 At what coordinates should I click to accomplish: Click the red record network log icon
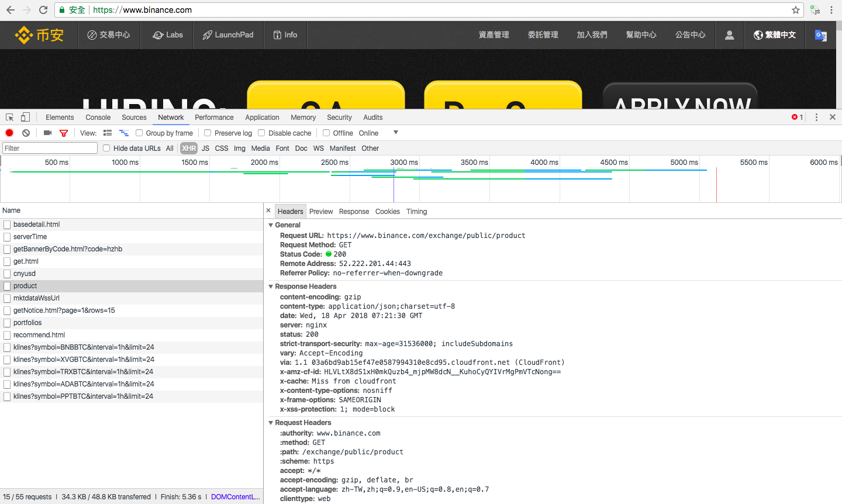tap(9, 133)
